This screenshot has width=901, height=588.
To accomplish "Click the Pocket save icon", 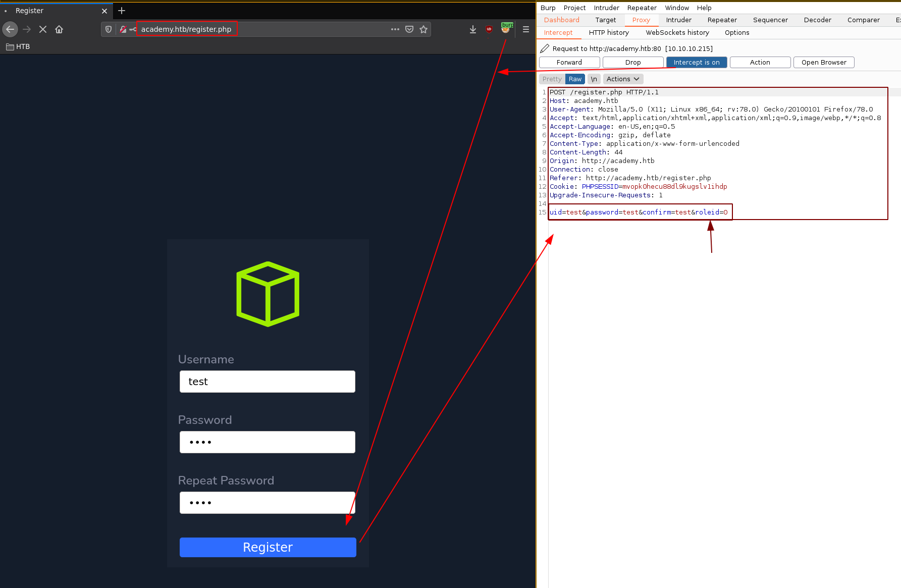I will (409, 29).
